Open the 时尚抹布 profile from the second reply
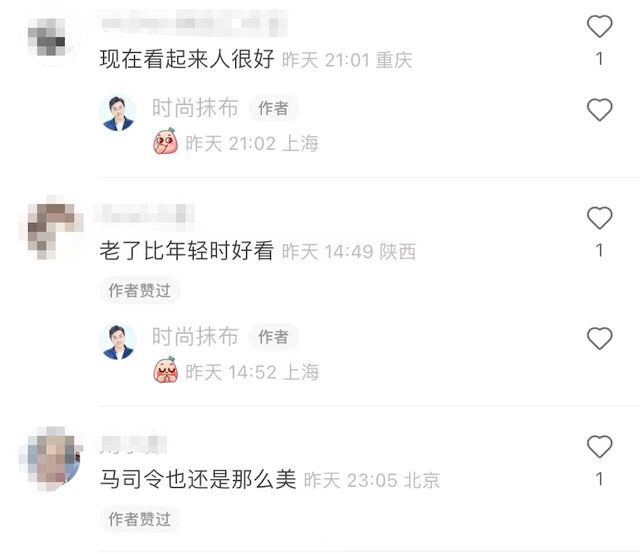Image resolution: width=640 pixels, height=554 pixels. 195,336
